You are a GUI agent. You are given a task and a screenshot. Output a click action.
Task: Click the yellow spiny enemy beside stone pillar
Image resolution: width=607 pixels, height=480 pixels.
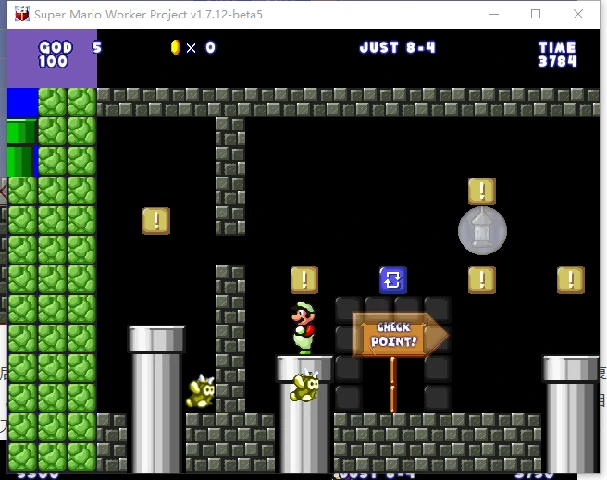tap(201, 391)
